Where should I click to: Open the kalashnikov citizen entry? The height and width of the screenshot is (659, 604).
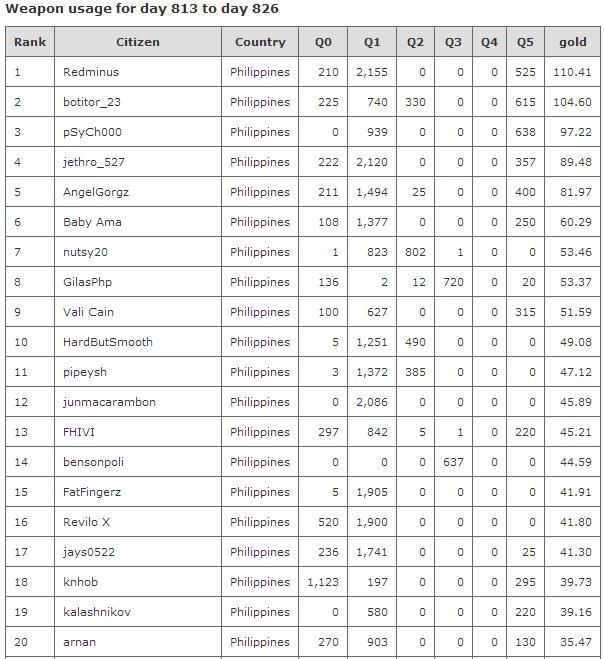[x=97, y=612]
